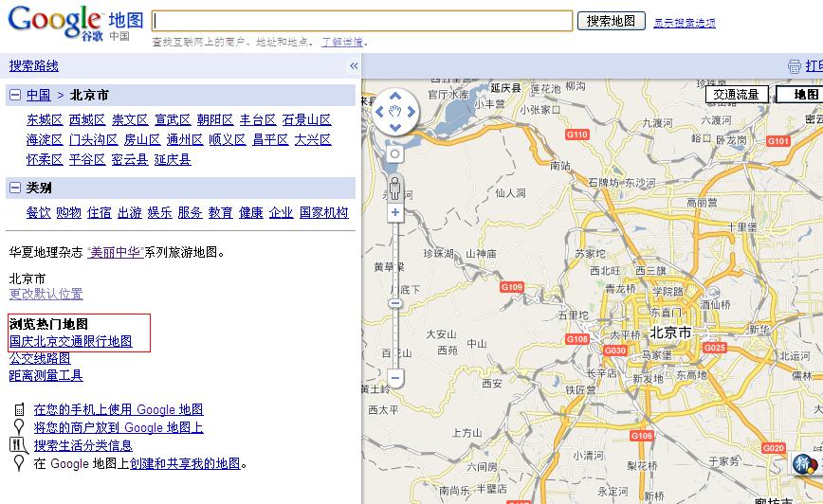Click the Street View pegman icon
This screenshot has height=504, width=823.
(395, 188)
